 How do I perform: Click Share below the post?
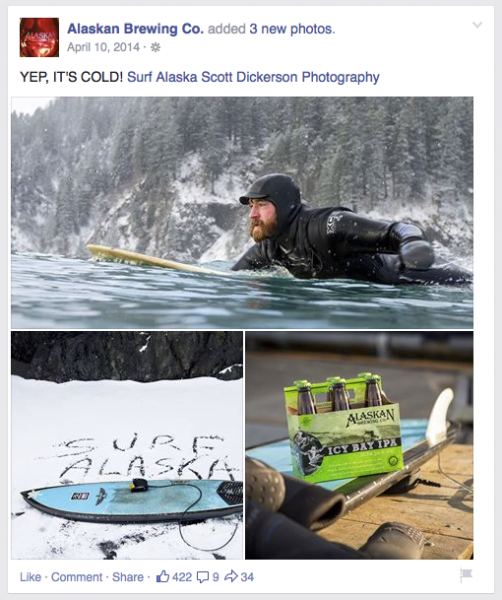click(x=127, y=577)
